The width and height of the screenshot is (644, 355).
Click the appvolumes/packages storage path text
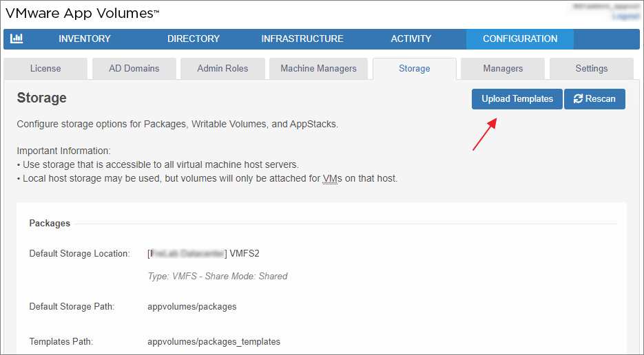(192, 307)
